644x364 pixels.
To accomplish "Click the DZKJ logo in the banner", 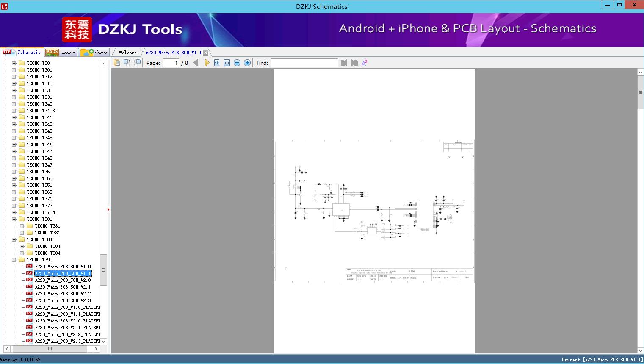I will (77, 29).
